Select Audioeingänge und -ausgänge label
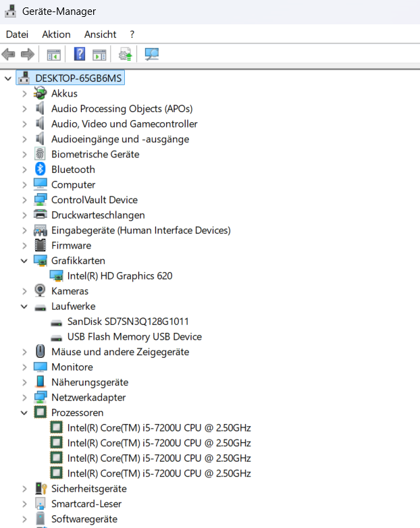 coord(120,139)
